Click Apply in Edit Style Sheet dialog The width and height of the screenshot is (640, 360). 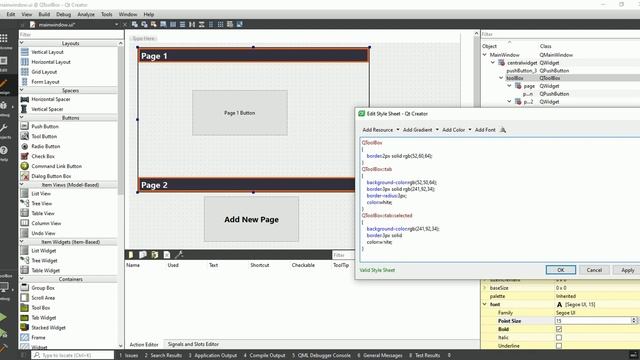[627, 270]
